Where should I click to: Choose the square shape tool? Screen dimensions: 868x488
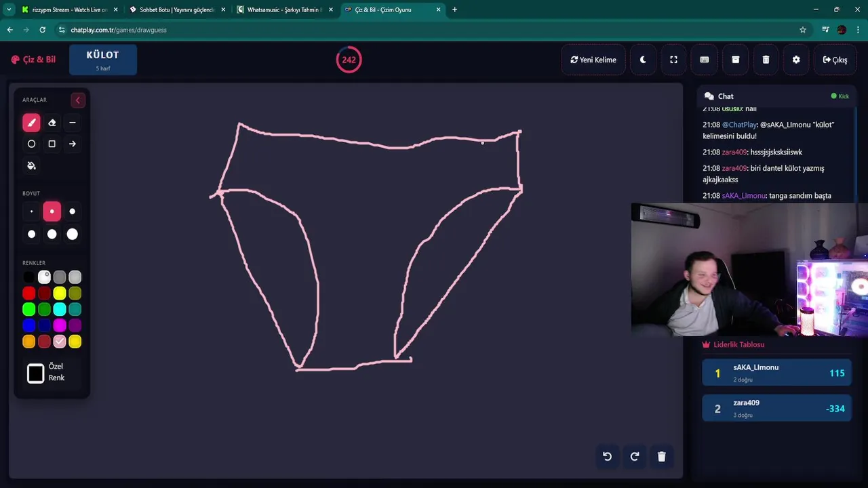(x=52, y=144)
